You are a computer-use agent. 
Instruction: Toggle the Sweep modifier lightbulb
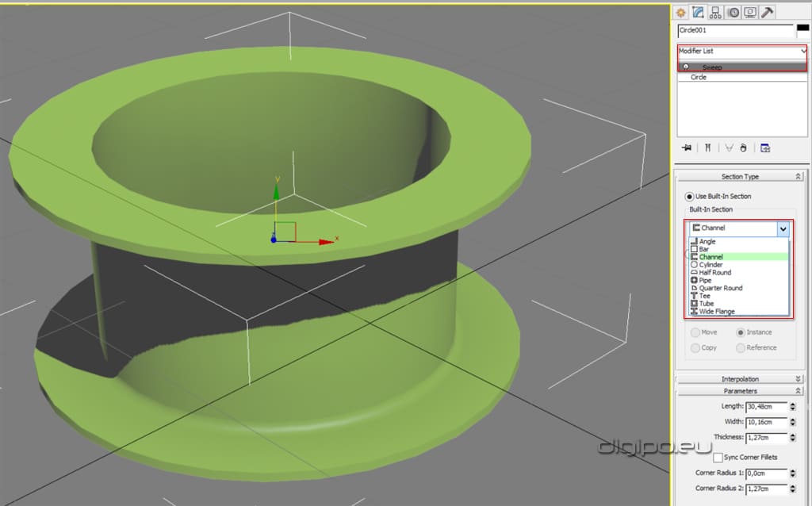tap(686, 67)
